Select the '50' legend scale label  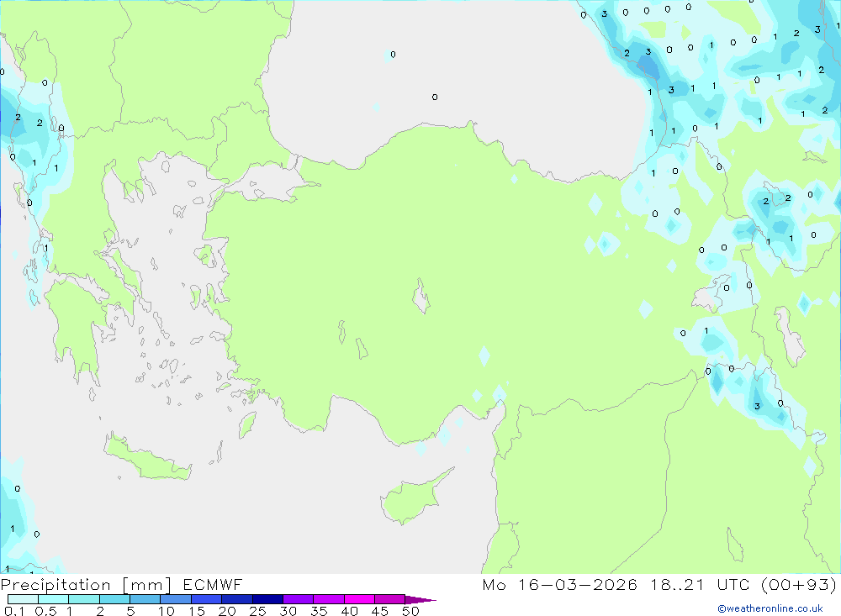(410, 611)
